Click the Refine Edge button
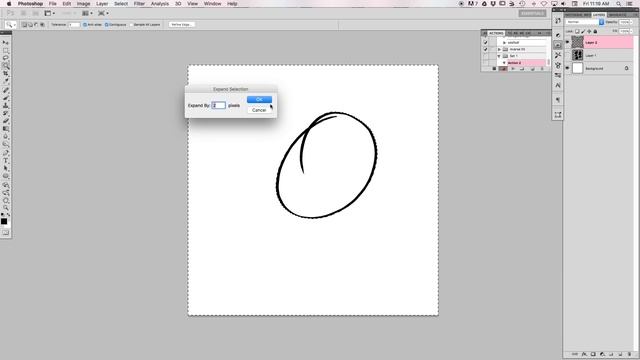This screenshot has height=360, width=640. coord(182,25)
